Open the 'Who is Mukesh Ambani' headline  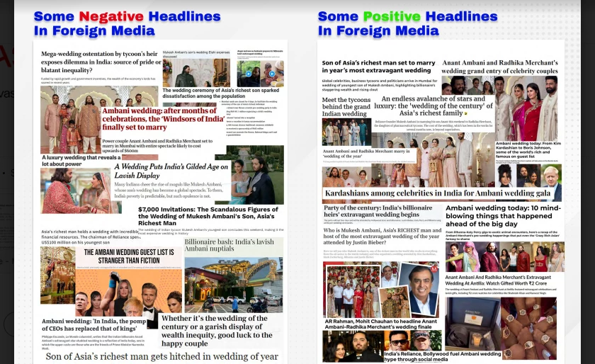(x=382, y=236)
